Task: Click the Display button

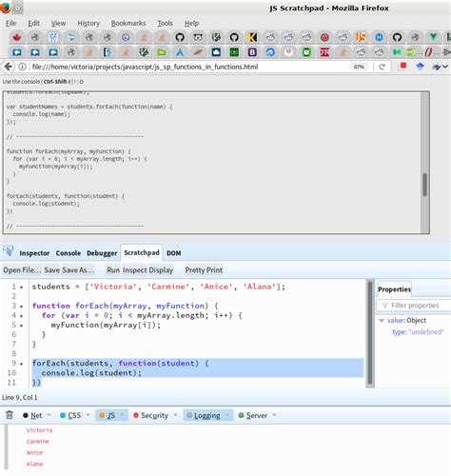Action: (x=161, y=270)
